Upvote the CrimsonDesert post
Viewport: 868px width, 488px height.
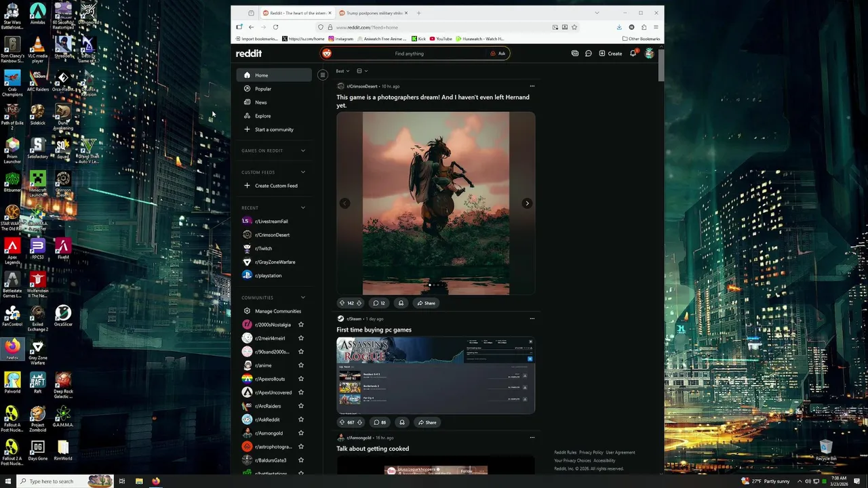(x=342, y=303)
